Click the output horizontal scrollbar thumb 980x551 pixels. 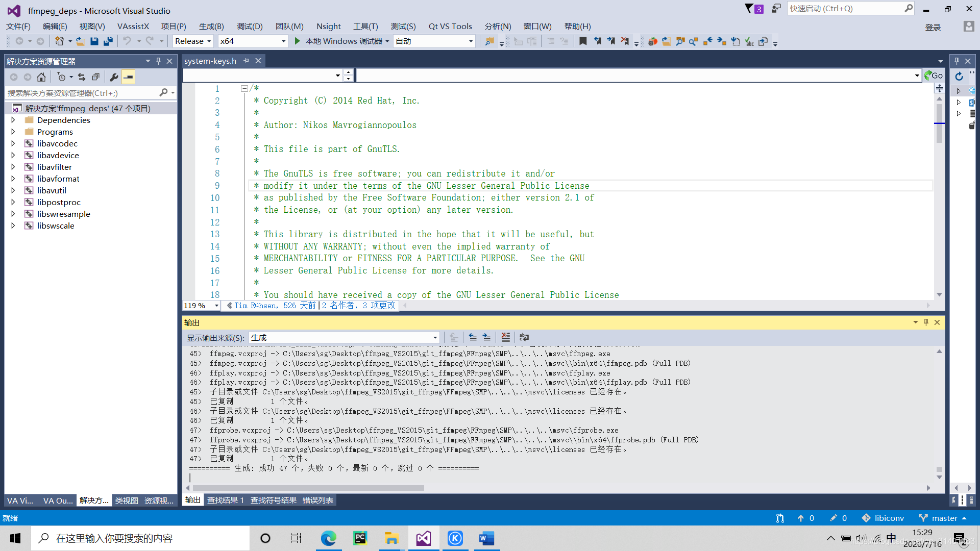point(308,488)
